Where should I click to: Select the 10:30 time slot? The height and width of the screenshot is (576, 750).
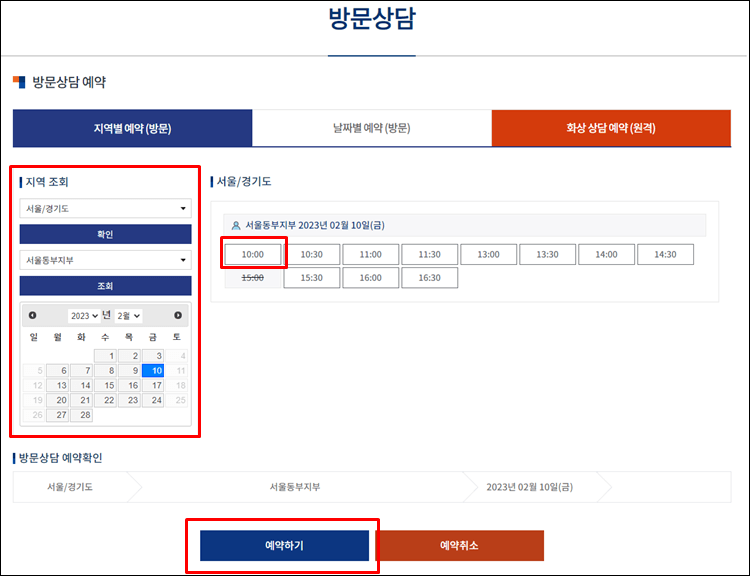pyautogui.click(x=311, y=255)
